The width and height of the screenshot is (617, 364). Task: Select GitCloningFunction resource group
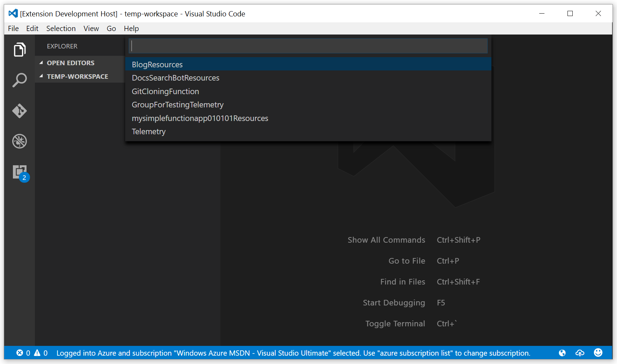pos(308,91)
